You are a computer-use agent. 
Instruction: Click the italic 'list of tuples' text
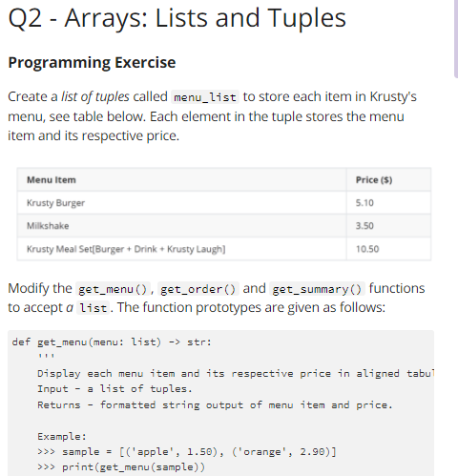95,96
